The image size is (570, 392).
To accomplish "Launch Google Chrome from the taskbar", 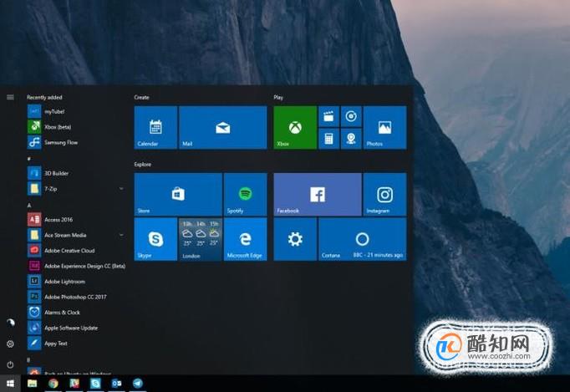I will (x=53, y=384).
